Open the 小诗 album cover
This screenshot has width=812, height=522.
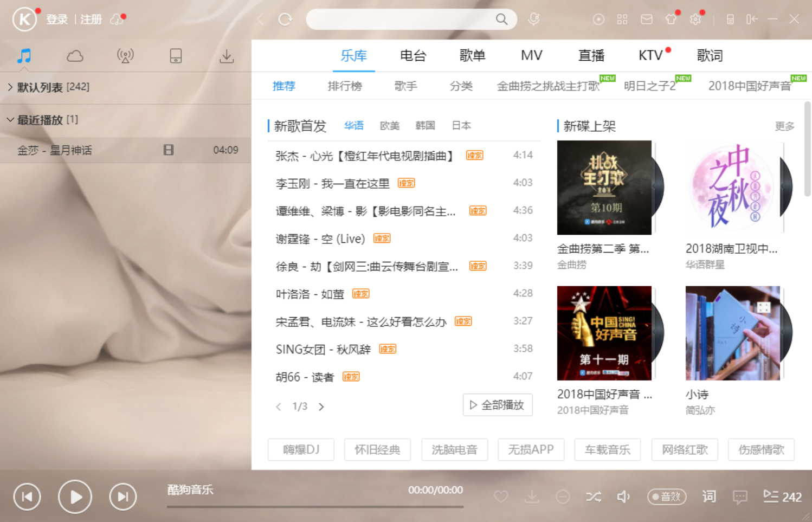pos(732,333)
